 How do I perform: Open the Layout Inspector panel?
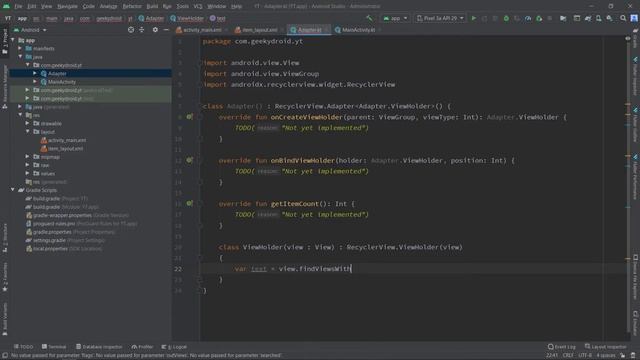[x=606, y=347]
